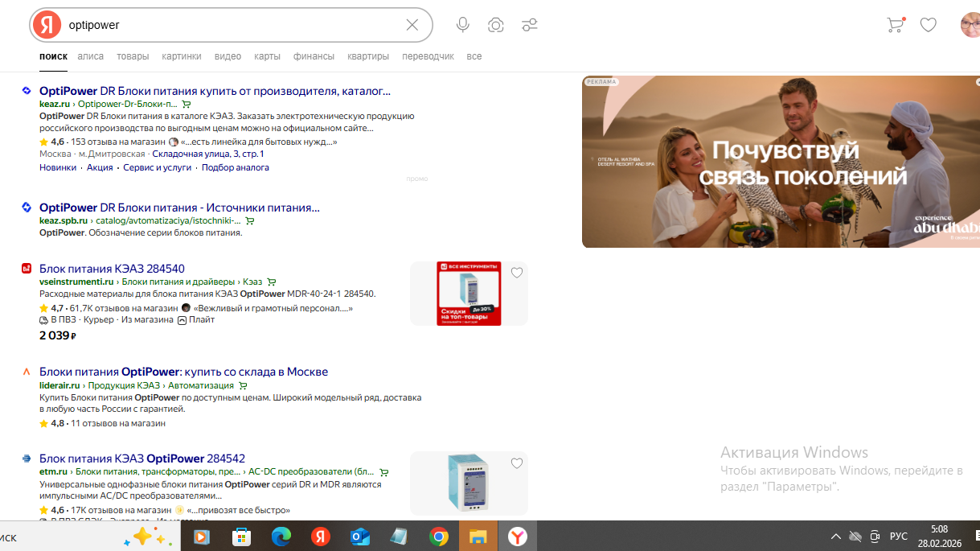The image size is (980, 551).
Task: Click etm.ru favicon
Action: 26,458
